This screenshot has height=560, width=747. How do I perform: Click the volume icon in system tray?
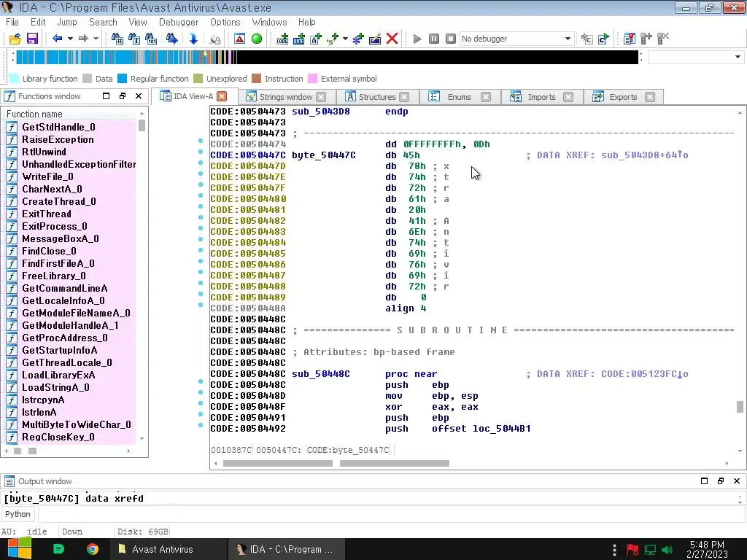tap(667, 550)
